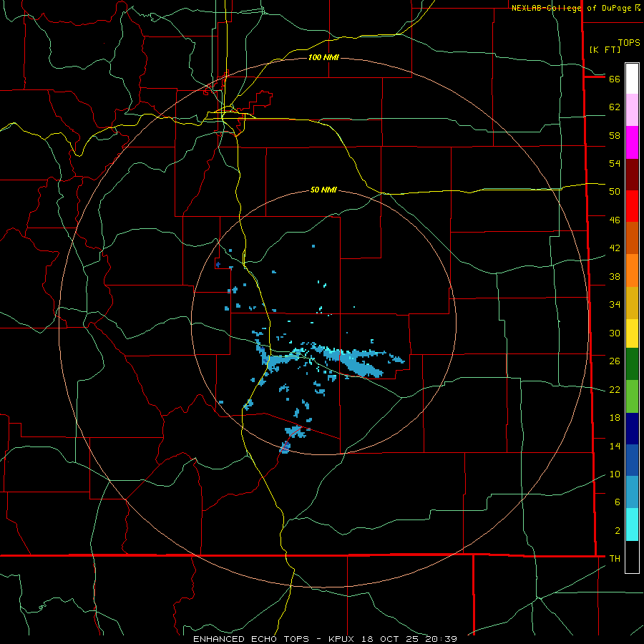The width and height of the screenshot is (644, 644).
Task: Click the '66' legend value
Action: point(615,79)
